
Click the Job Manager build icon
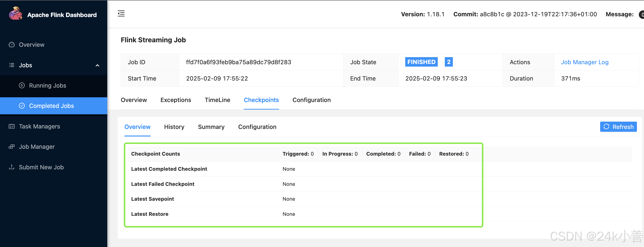coord(12,147)
